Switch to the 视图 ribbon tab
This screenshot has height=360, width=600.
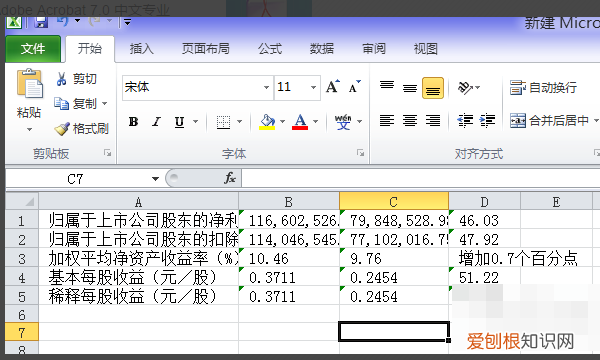click(426, 49)
